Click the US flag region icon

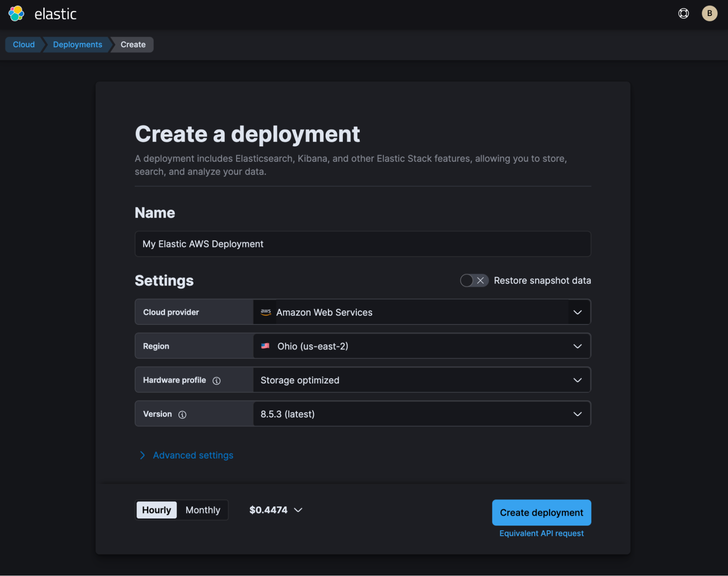265,346
